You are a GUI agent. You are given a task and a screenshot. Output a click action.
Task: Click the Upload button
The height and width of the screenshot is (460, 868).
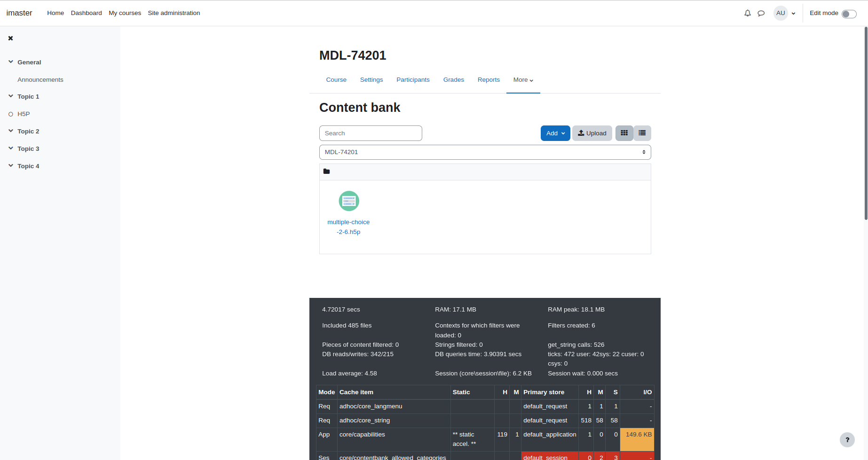tap(592, 133)
